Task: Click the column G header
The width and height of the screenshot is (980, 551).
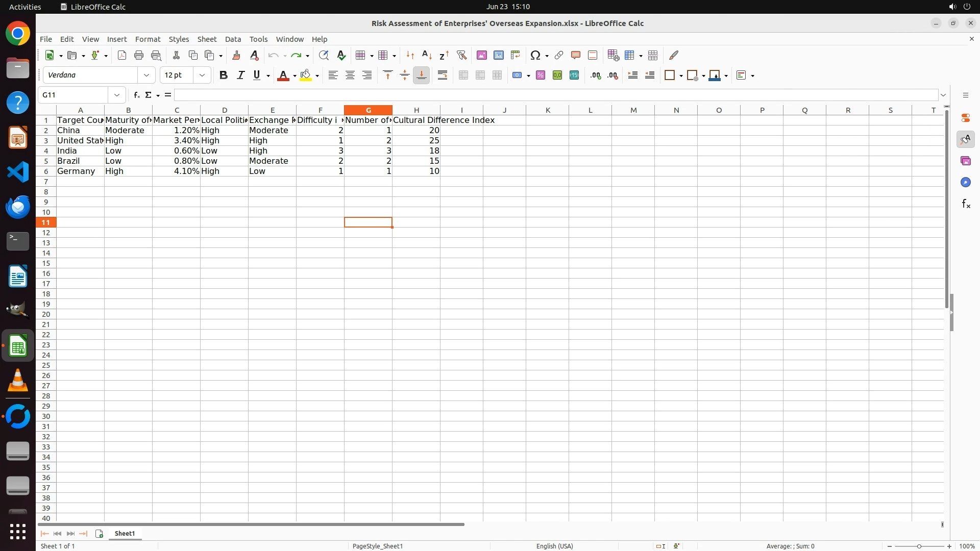Action: point(368,110)
